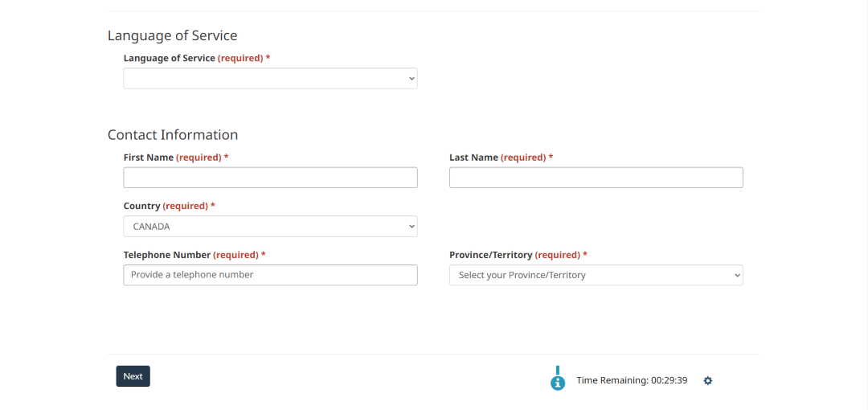Viewport: 868px width, 410px height.
Task: Click the Telephone Number (required) label
Action: pos(194,255)
